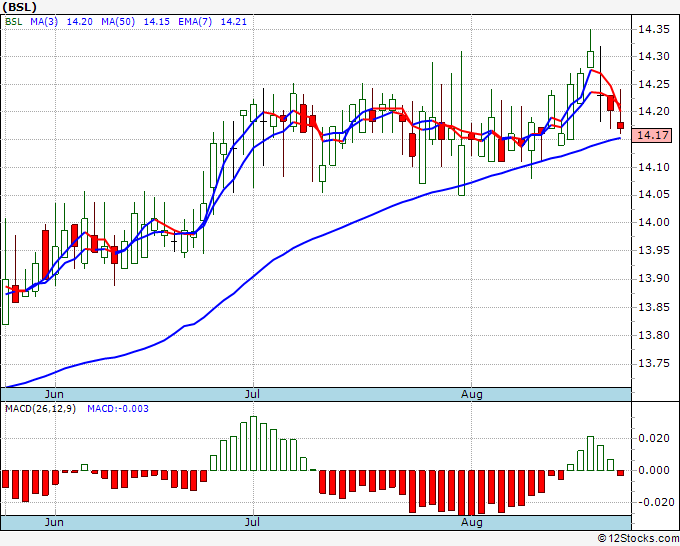Click the 14.30 price axis label
The image size is (680, 546).
click(x=654, y=56)
